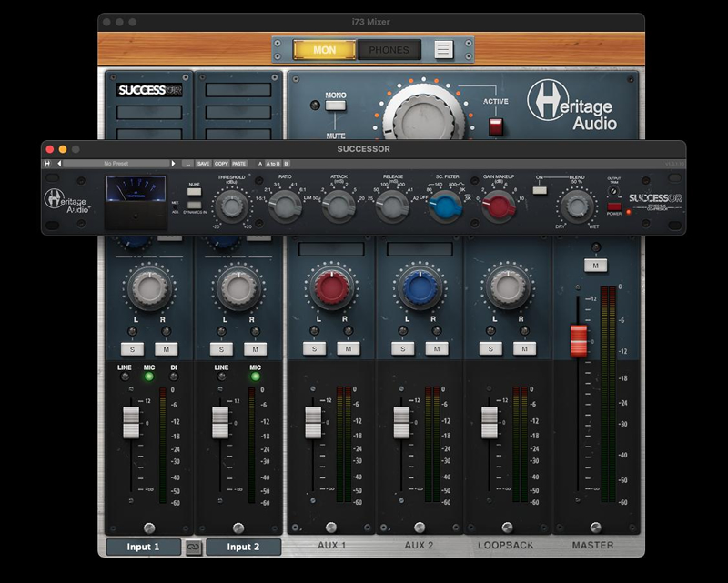Select the Input 2 channel tab
Image resolution: width=728 pixels, height=583 pixels.
pyautogui.click(x=243, y=547)
